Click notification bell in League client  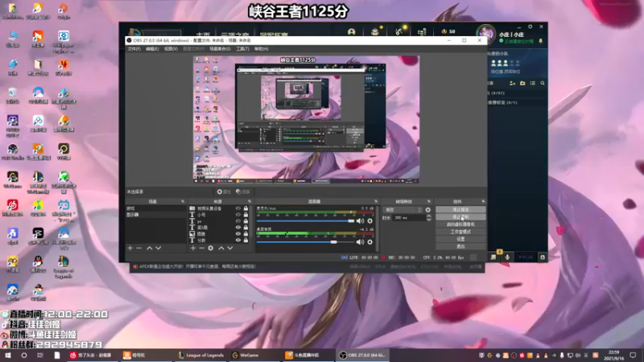pyautogui.click(x=540, y=41)
